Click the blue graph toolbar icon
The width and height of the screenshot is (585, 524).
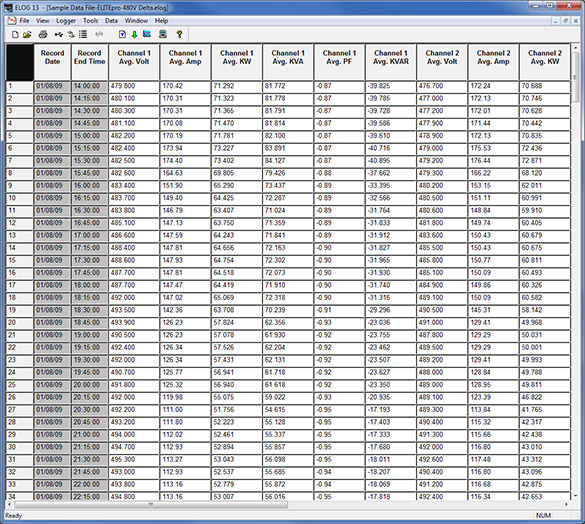pos(147,34)
